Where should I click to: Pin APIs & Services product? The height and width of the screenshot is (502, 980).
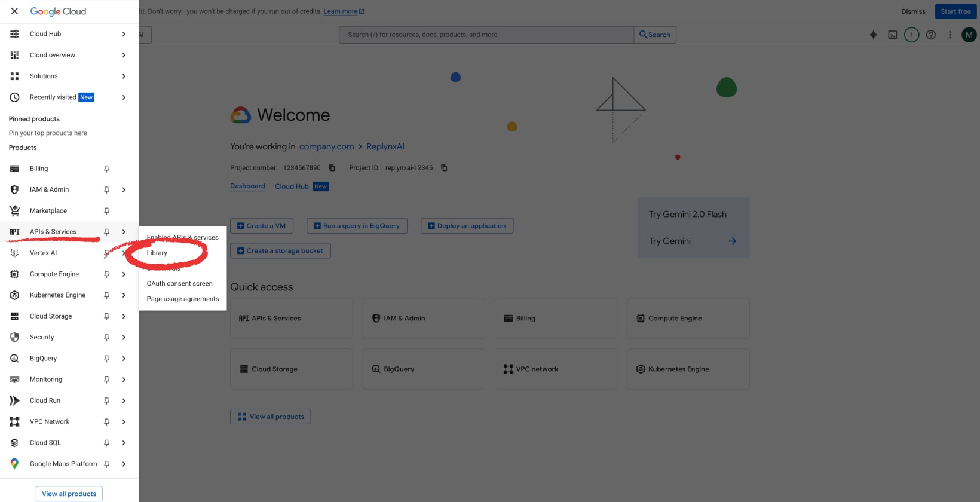(106, 232)
